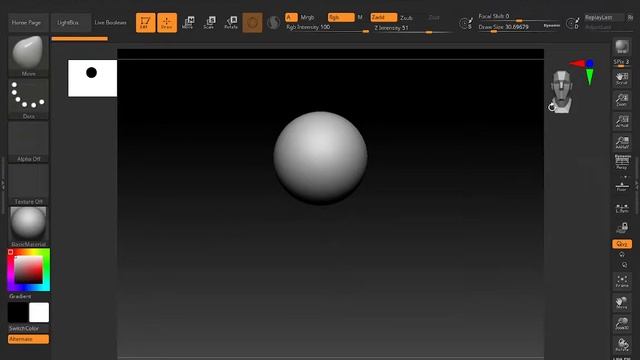This screenshot has width=640, height=360.
Task: Toggle the orange Alternate button
Action: [28, 339]
